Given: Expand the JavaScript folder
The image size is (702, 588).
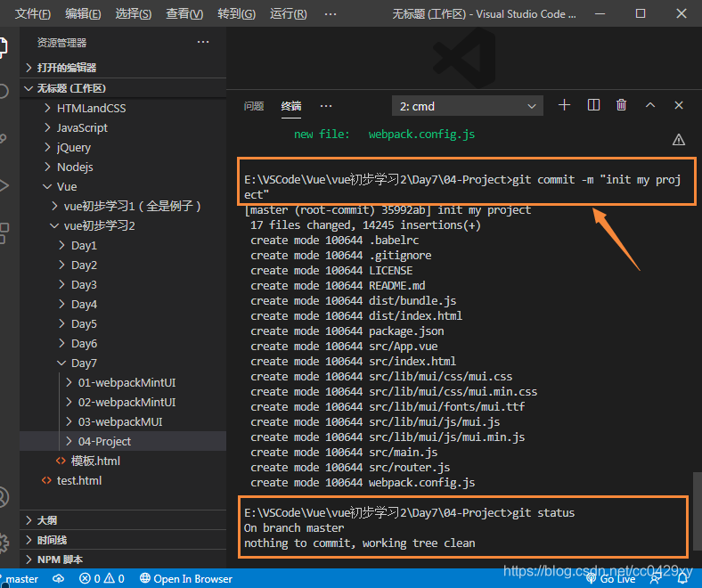Looking at the screenshot, I should [x=123, y=127].
